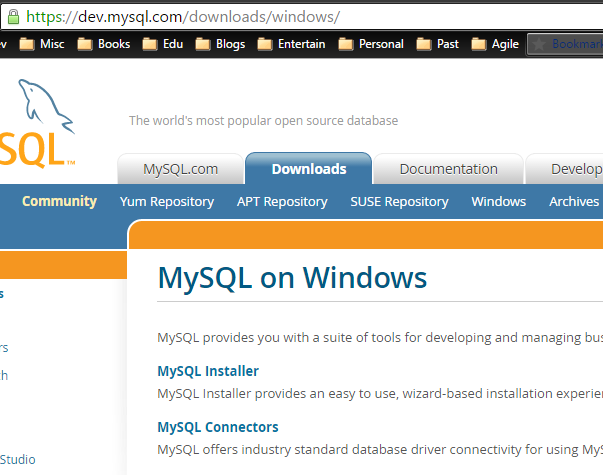The width and height of the screenshot is (603, 475).
Task: Open the Documentation tab
Action: pos(448,169)
